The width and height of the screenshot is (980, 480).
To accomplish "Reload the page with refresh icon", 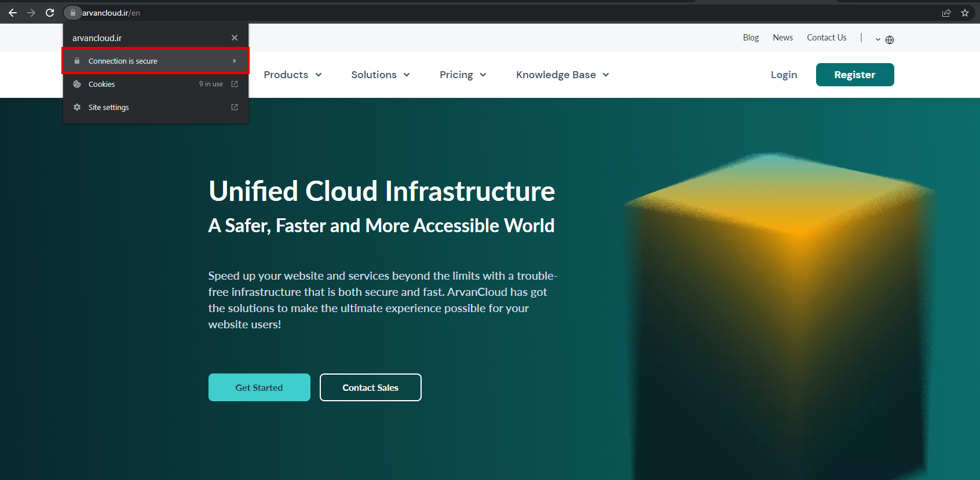I will 50,13.
